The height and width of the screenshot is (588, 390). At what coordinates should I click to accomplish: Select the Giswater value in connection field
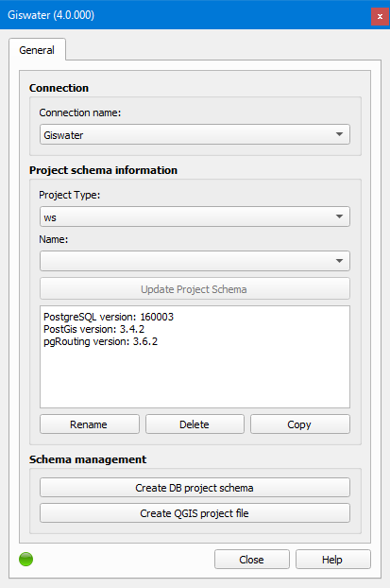(63, 135)
